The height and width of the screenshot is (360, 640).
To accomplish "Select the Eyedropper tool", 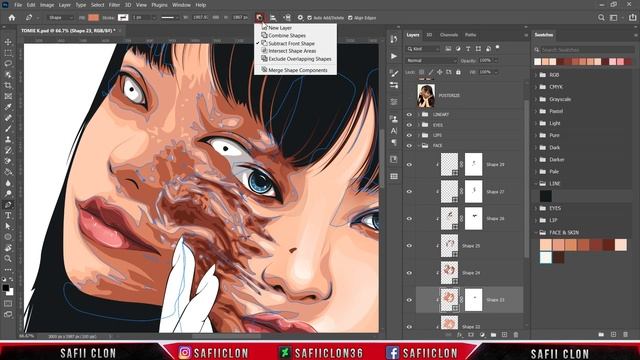I will (8, 107).
